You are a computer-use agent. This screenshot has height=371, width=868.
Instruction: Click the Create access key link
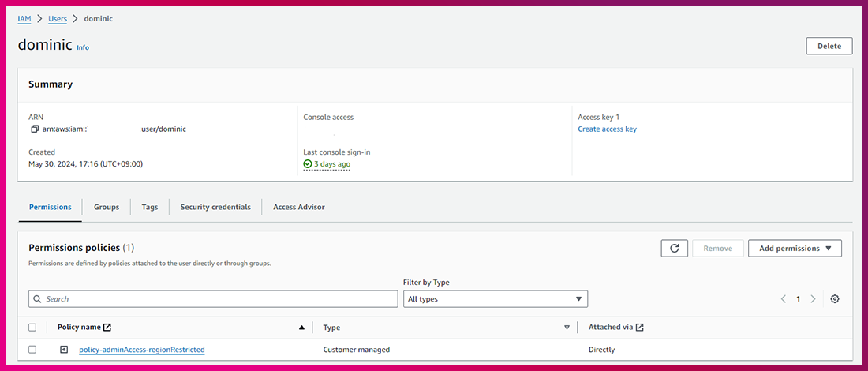click(x=607, y=129)
